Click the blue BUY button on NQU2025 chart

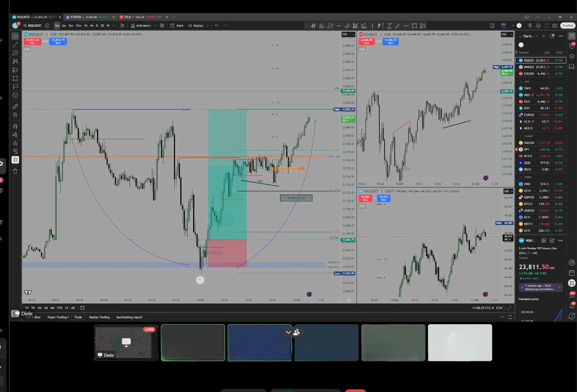point(58,42)
